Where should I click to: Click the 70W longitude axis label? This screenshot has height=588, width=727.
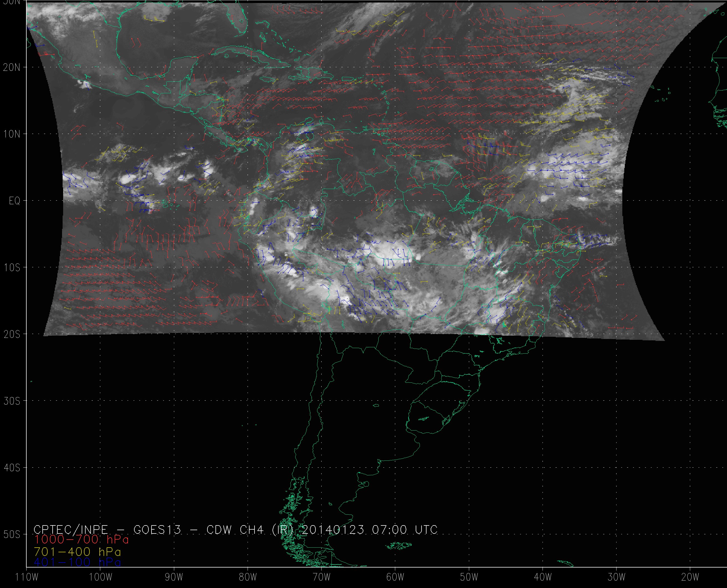point(321,577)
